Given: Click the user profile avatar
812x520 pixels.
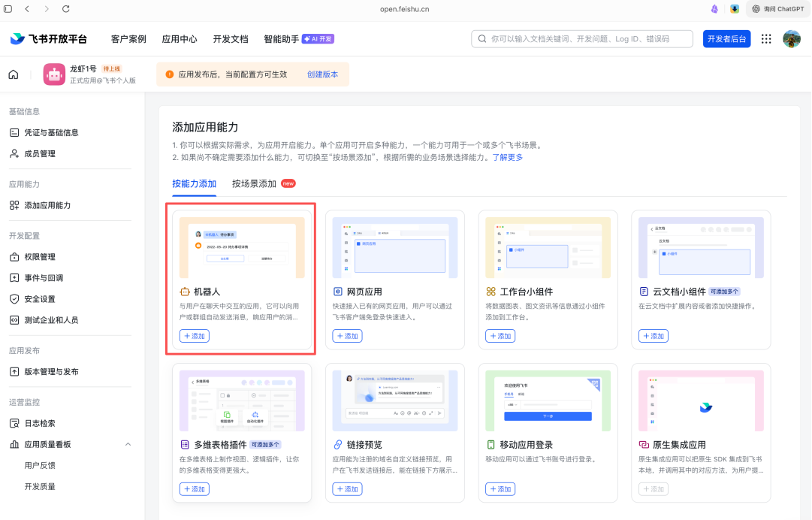Looking at the screenshot, I should tap(791, 39).
